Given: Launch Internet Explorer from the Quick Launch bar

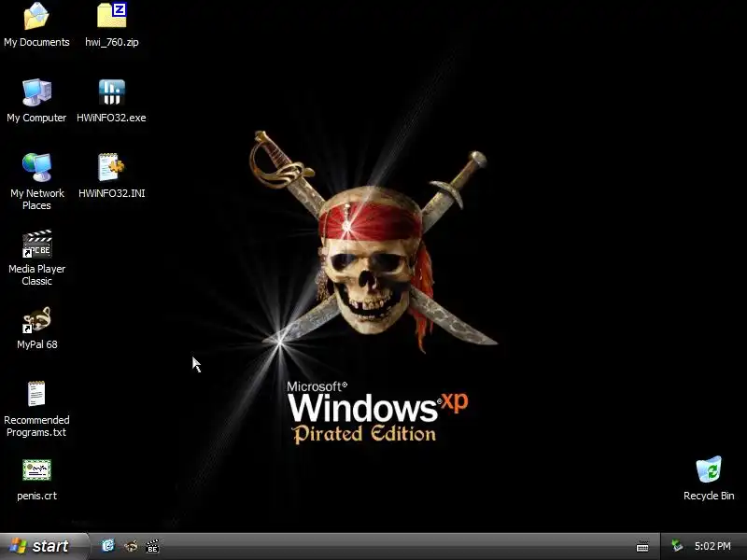Looking at the screenshot, I should [x=108, y=546].
